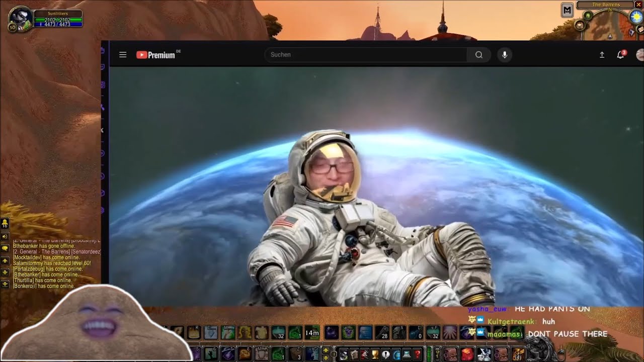
Task: Click the 'HE HAD PANTS ON' chat message
Action: click(x=552, y=309)
